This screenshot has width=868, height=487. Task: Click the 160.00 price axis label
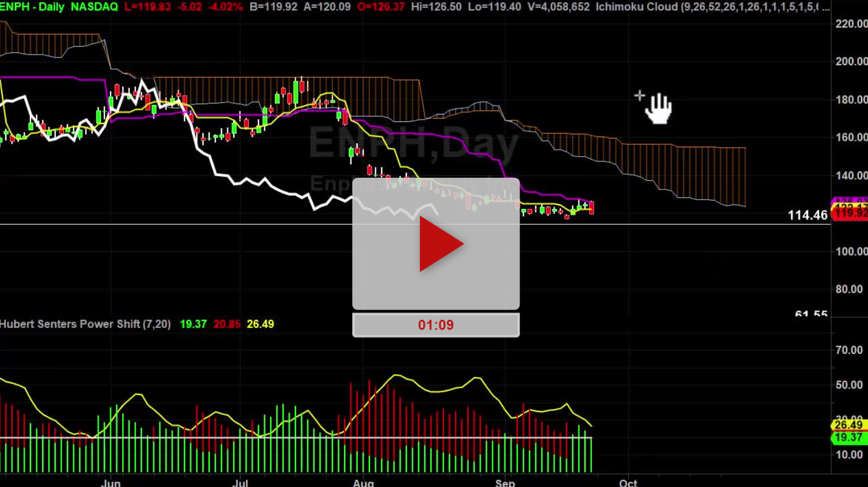[x=851, y=137]
